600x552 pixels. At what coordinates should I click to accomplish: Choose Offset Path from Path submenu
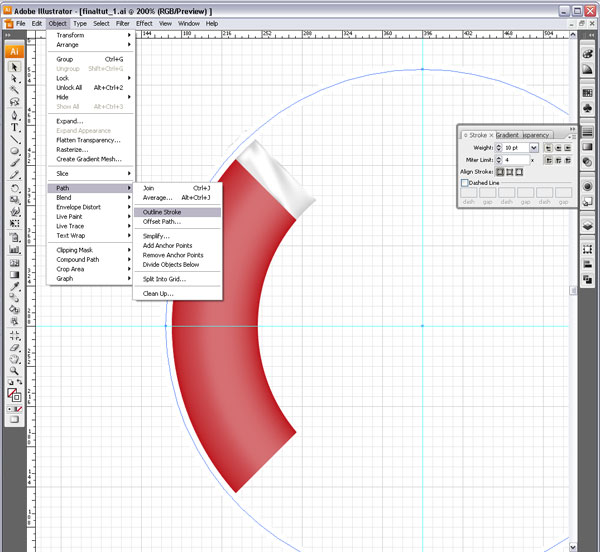coord(178,221)
